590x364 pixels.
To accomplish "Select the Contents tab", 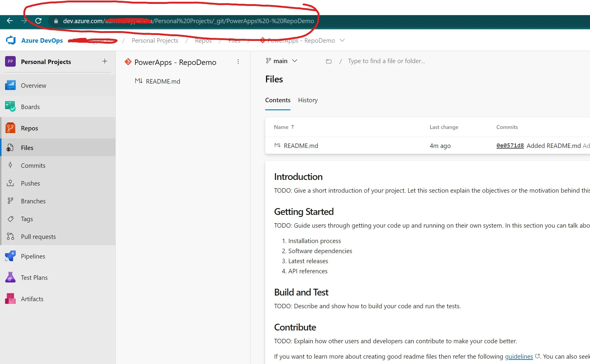I will [x=277, y=100].
